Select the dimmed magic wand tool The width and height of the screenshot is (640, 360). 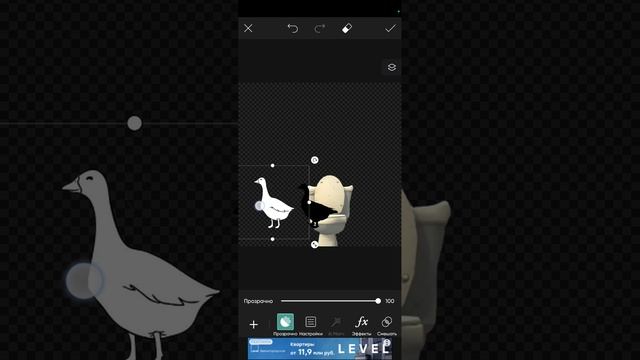[x=336, y=325]
